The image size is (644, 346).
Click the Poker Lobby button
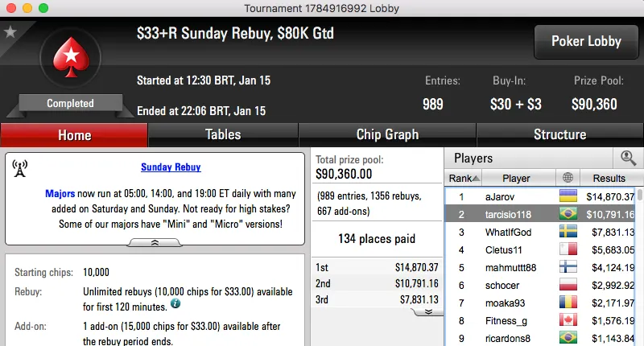pyautogui.click(x=584, y=41)
